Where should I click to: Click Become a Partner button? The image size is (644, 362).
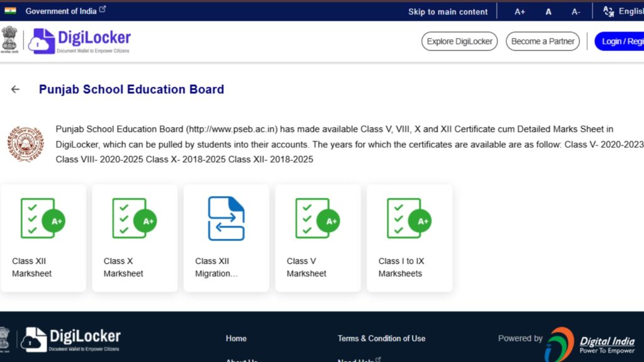tap(543, 41)
